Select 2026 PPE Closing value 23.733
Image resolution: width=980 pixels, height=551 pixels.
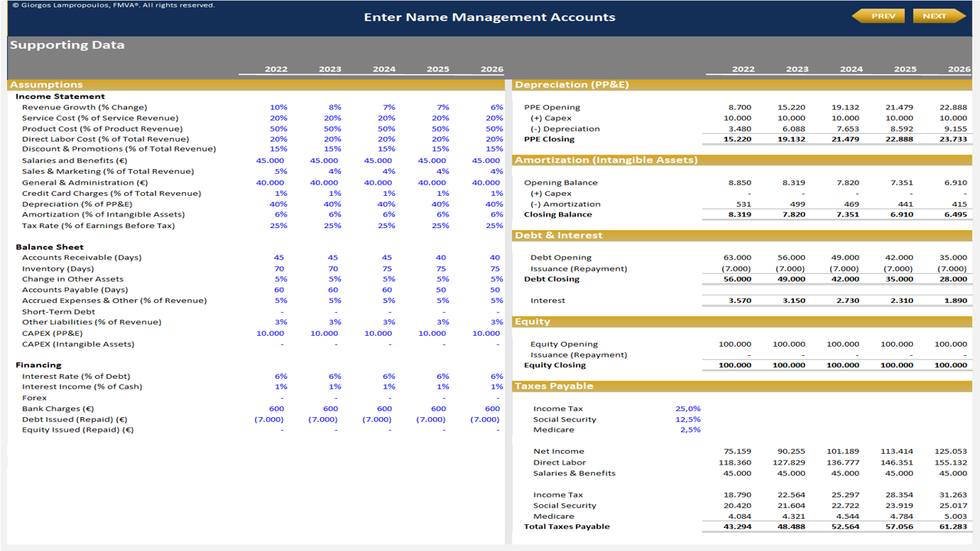pyautogui.click(x=953, y=139)
